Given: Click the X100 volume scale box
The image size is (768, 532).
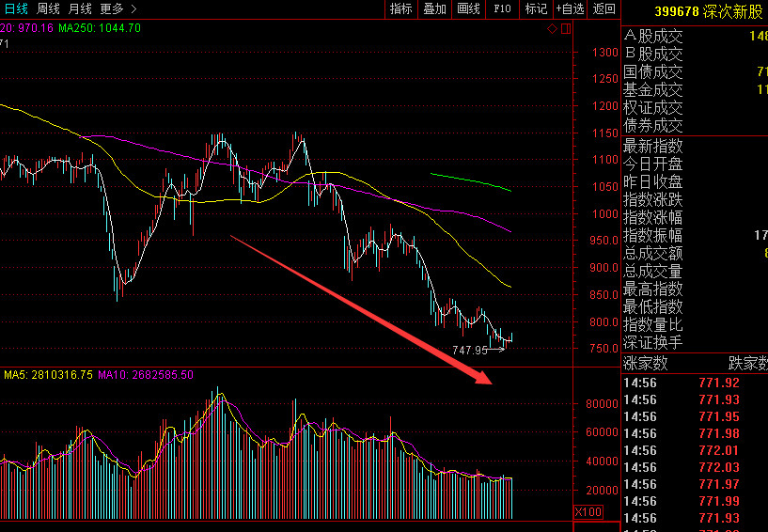Looking at the screenshot, I should tap(588, 512).
